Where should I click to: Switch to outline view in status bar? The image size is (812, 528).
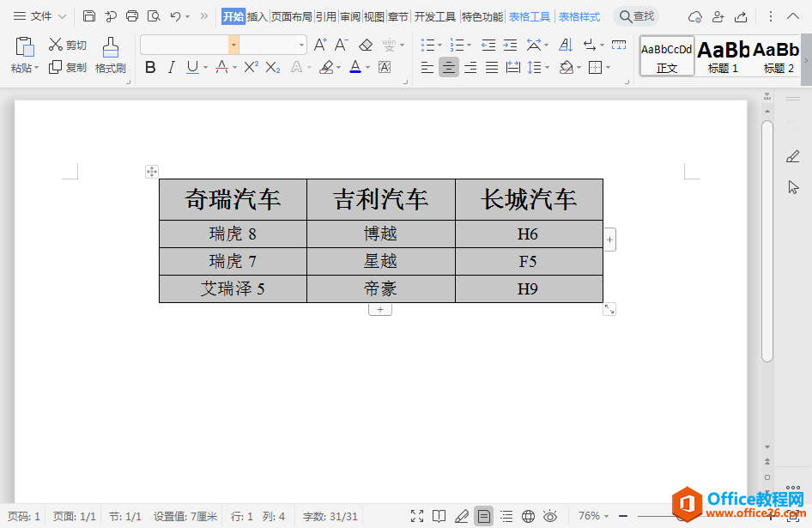(x=506, y=516)
